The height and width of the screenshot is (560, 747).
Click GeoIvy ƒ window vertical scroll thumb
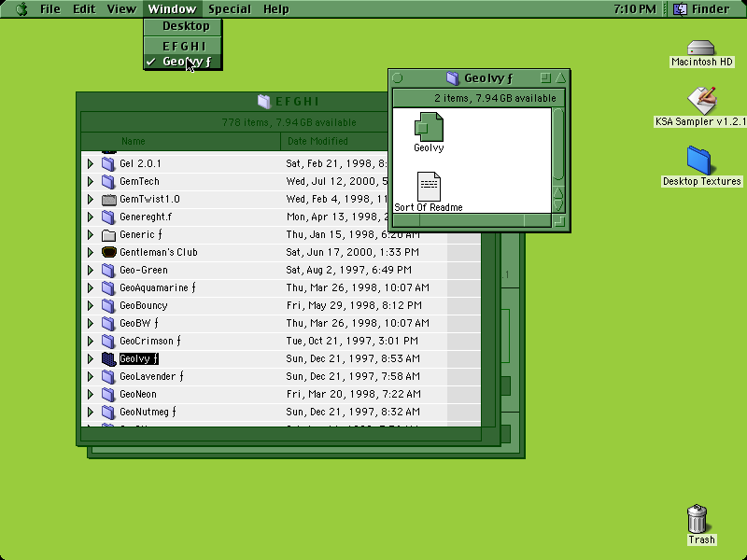tap(558, 144)
